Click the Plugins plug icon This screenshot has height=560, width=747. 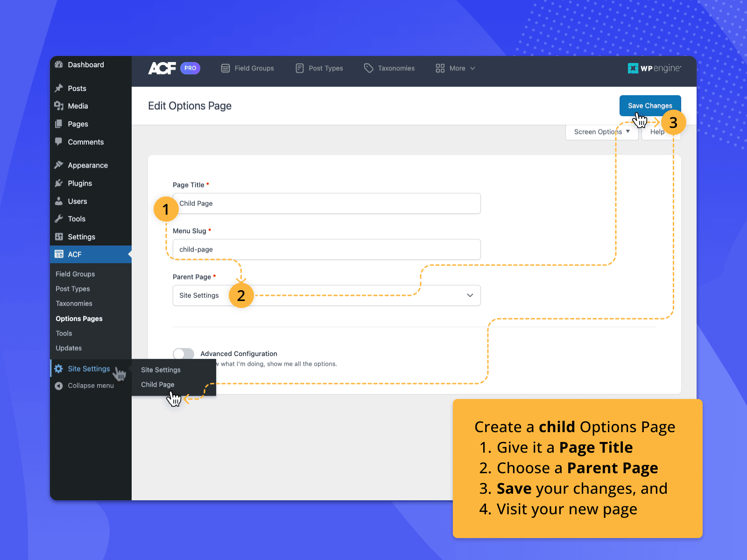tap(59, 183)
